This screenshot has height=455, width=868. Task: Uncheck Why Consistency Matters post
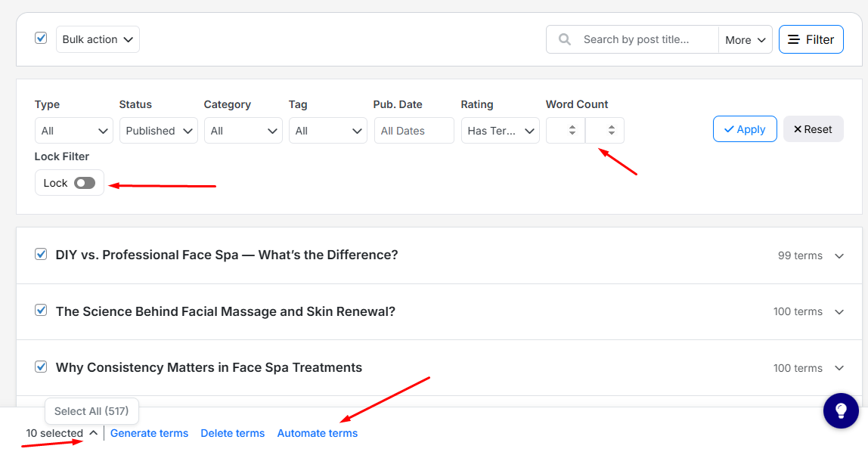pos(41,367)
